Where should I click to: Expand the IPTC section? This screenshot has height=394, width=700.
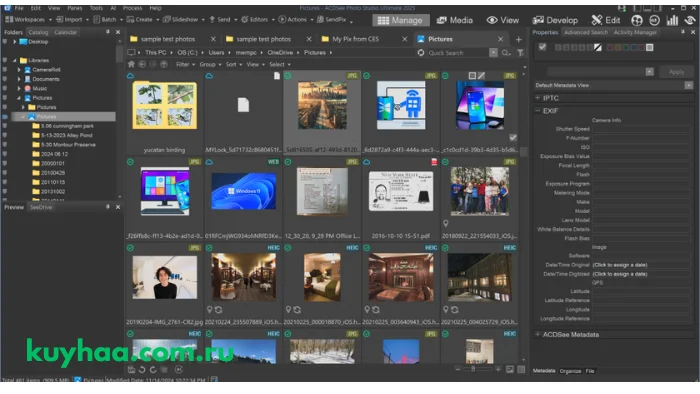538,98
